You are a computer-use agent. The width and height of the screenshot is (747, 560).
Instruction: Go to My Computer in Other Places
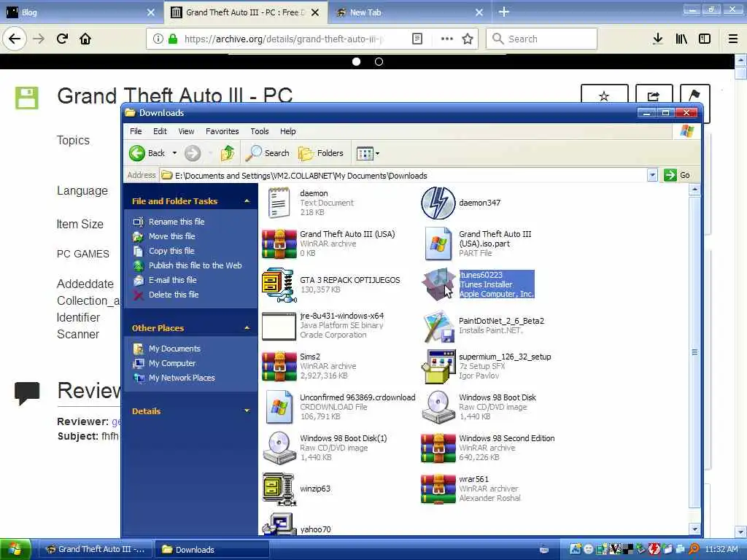172,363
